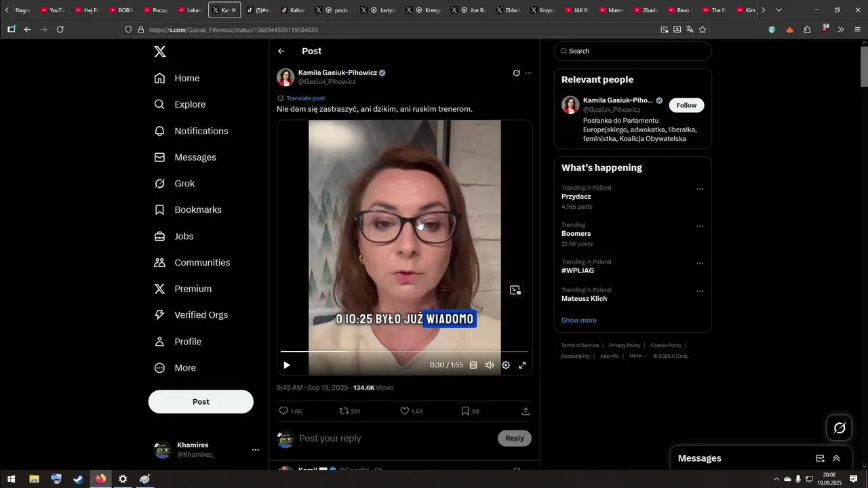Play the video
The width and height of the screenshot is (868, 488).
287,365
